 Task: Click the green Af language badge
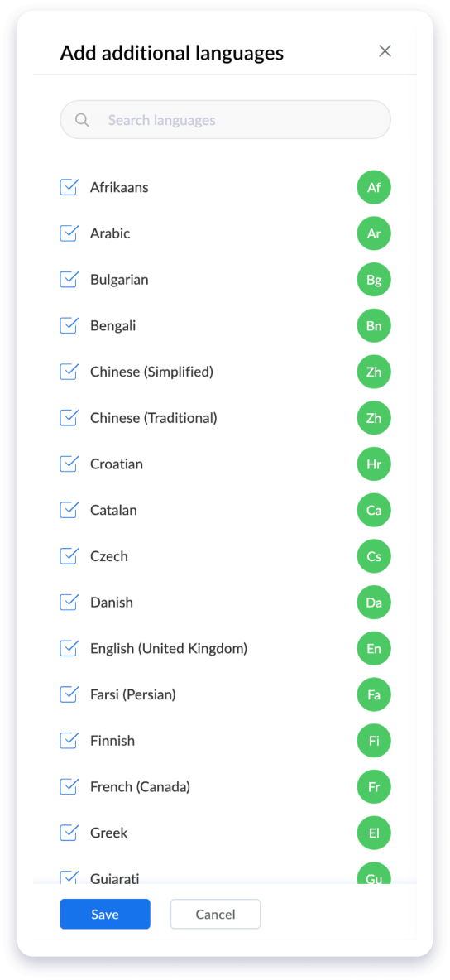click(x=374, y=187)
